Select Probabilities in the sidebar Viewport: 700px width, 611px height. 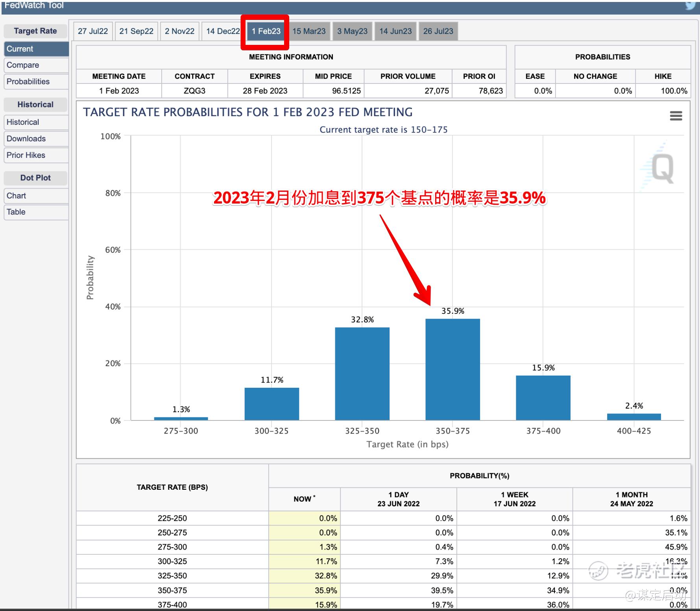pos(36,81)
